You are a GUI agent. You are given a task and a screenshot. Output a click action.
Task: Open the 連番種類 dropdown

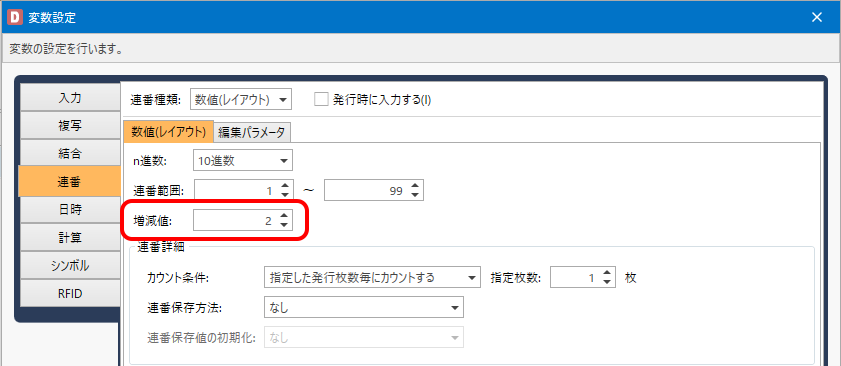pyautogui.click(x=241, y=100)
